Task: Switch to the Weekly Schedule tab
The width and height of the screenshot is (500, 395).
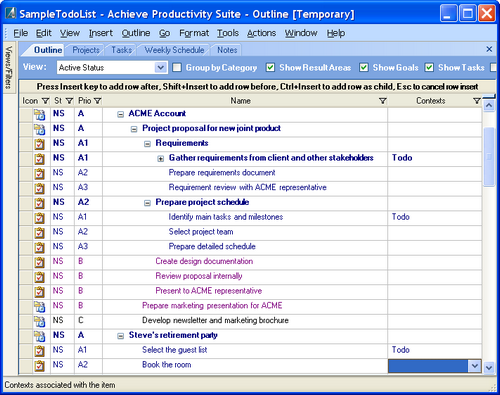Action: click(174, 50)
